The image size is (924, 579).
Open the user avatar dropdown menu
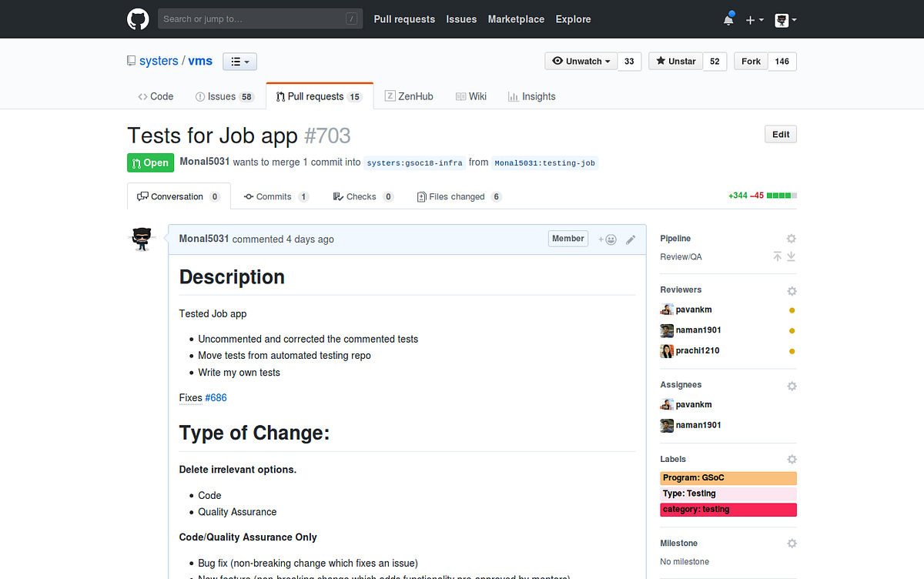click(785, 20)
